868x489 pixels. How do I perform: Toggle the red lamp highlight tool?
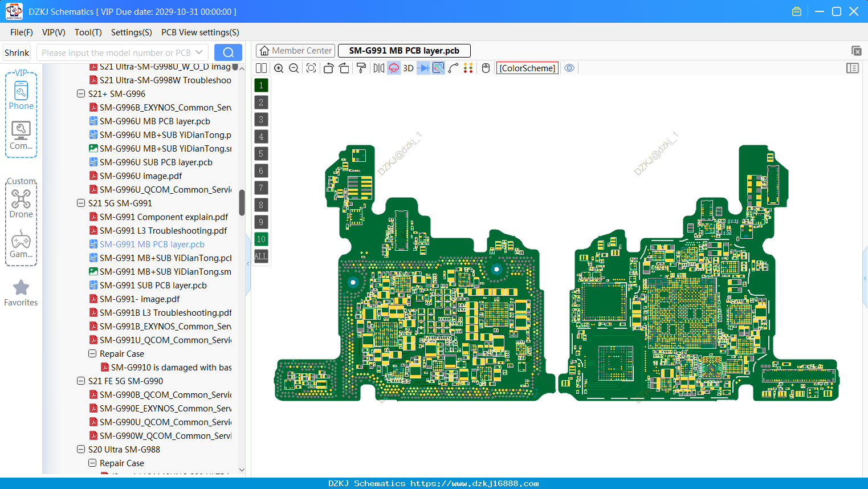[394, 68]
